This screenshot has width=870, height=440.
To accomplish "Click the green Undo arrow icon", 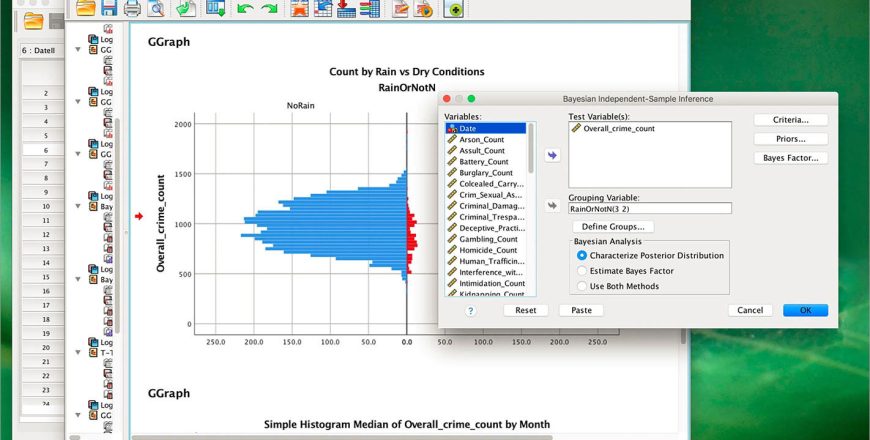I will point(244,8).
